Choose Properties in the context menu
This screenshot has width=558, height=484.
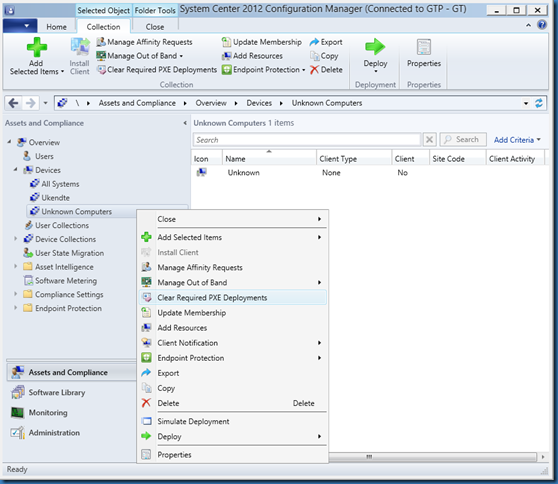(x=232, y=455)
